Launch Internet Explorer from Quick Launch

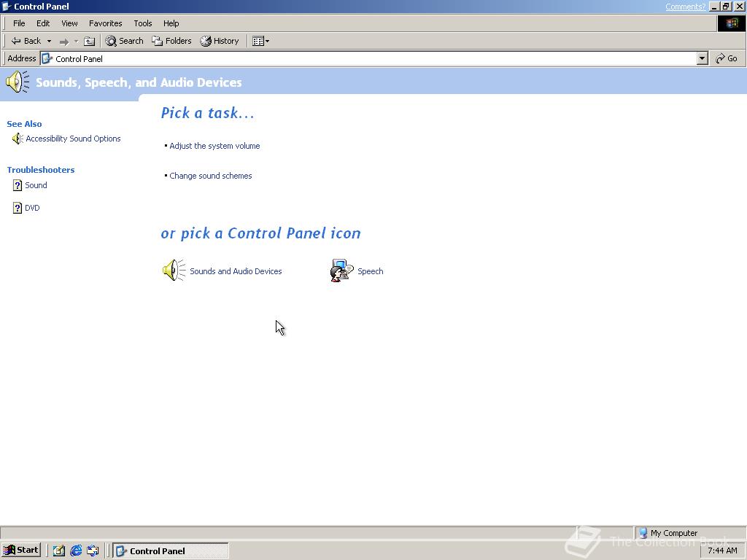click(76, 551)
